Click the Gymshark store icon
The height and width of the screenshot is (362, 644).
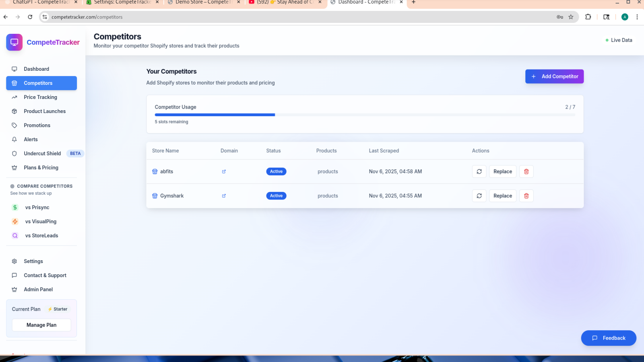click(x=155, y=196)
